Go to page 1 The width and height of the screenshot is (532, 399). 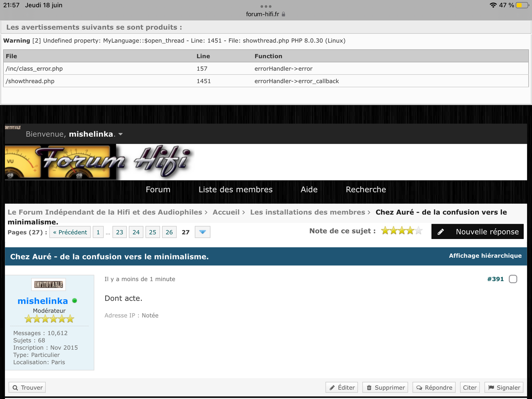pyautogui.click(x=98, y=232)
